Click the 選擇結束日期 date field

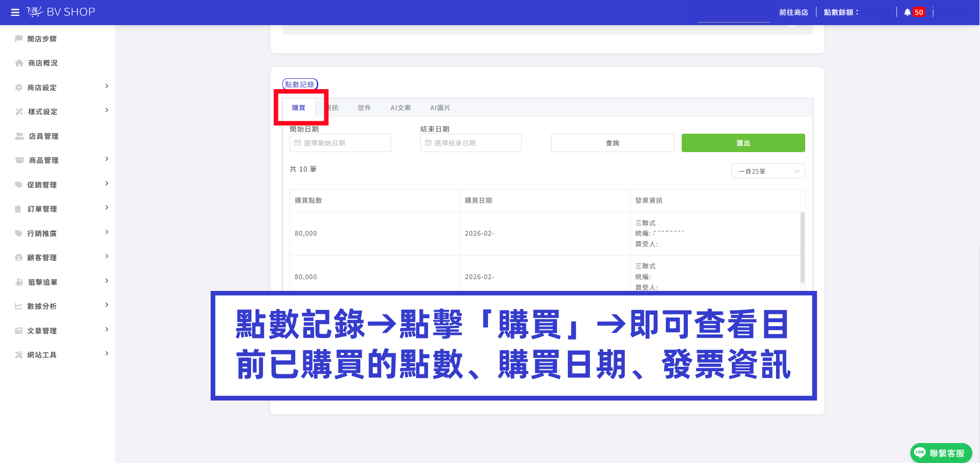(471, 143)
